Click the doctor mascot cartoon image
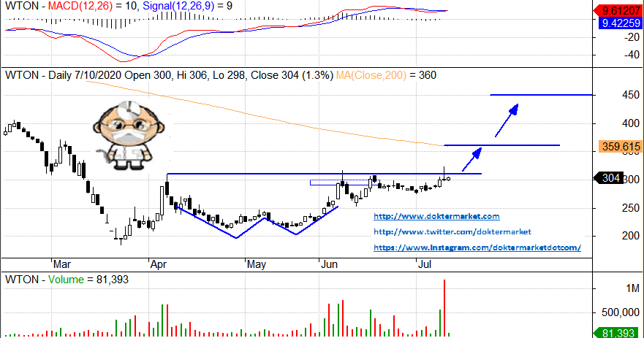 [x=128, y=135]
